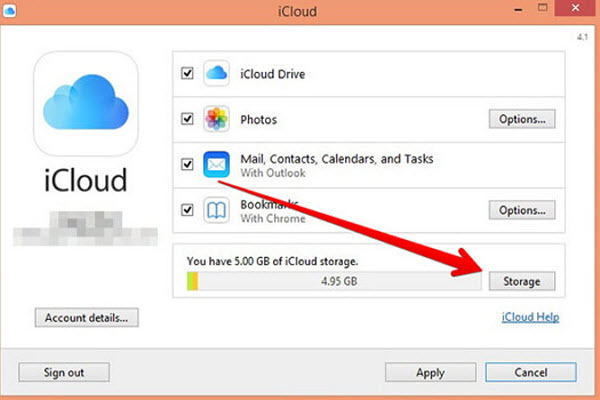Click the blue Mail envelope icon
The image size is (600, 400).
pos(217,164)
